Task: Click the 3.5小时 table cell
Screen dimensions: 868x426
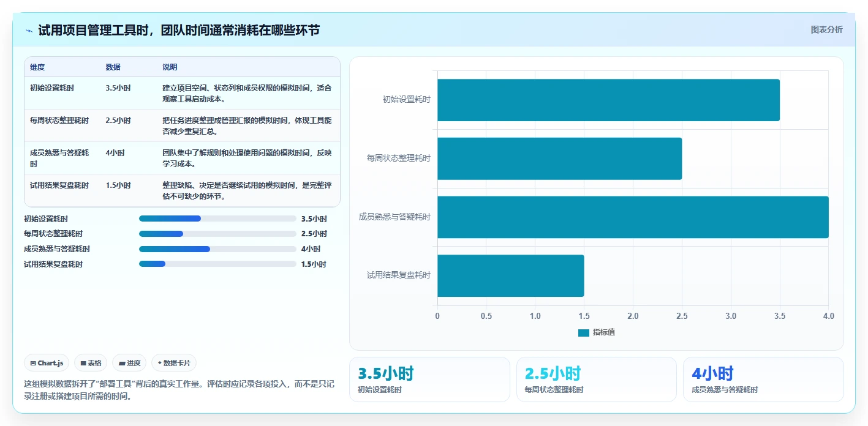Action: 118,88
